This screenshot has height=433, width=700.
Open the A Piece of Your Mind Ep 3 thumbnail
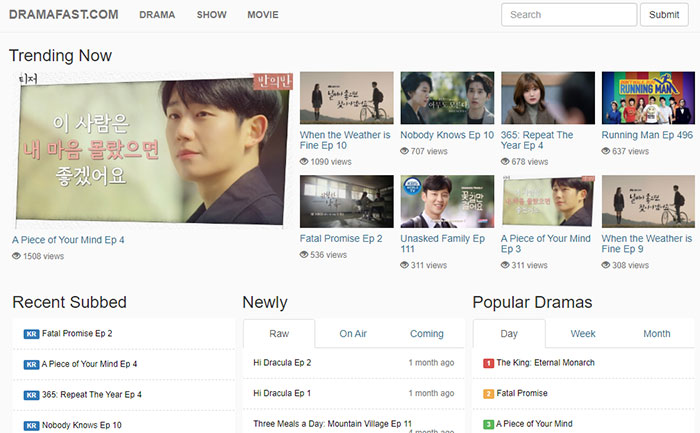(x=548, y=201)
